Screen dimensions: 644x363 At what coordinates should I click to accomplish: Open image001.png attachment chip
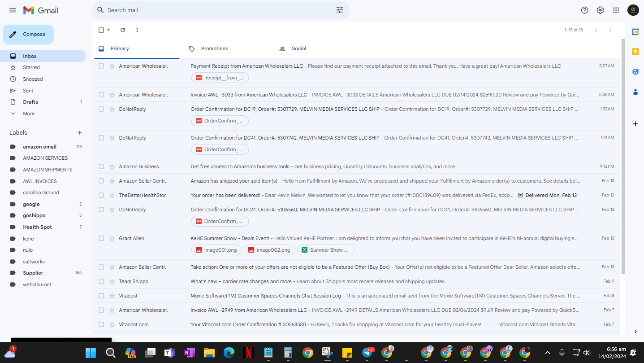[216, 250]
